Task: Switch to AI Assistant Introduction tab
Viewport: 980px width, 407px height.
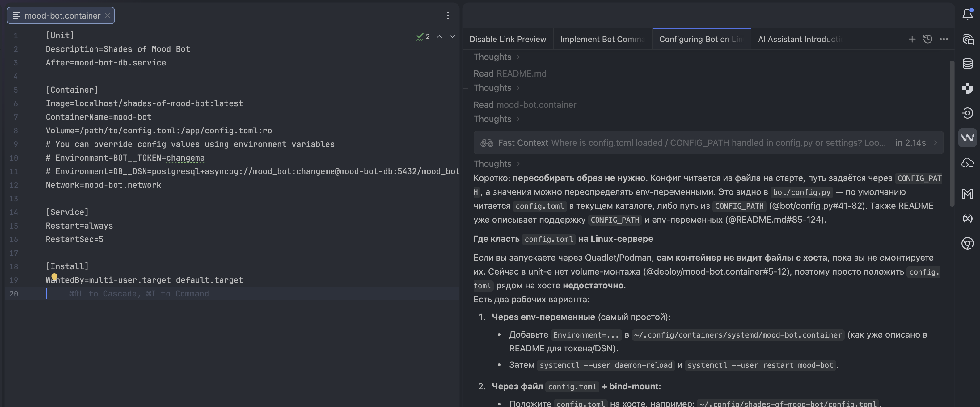Action: coord(800,39)
